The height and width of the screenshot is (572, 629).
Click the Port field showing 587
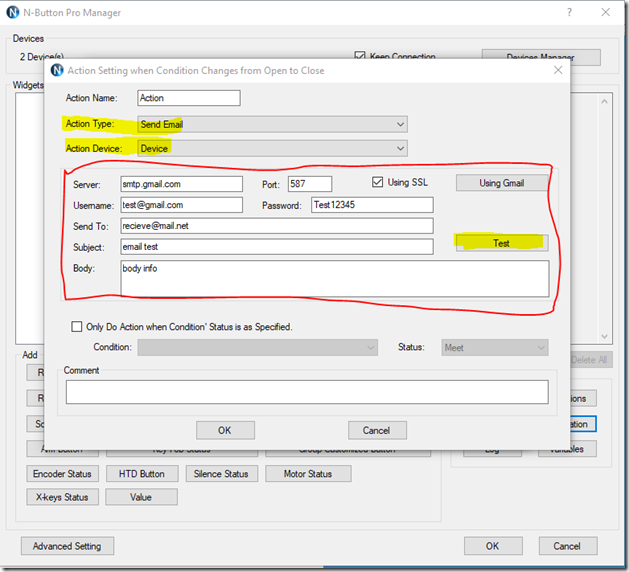point(310,184)
